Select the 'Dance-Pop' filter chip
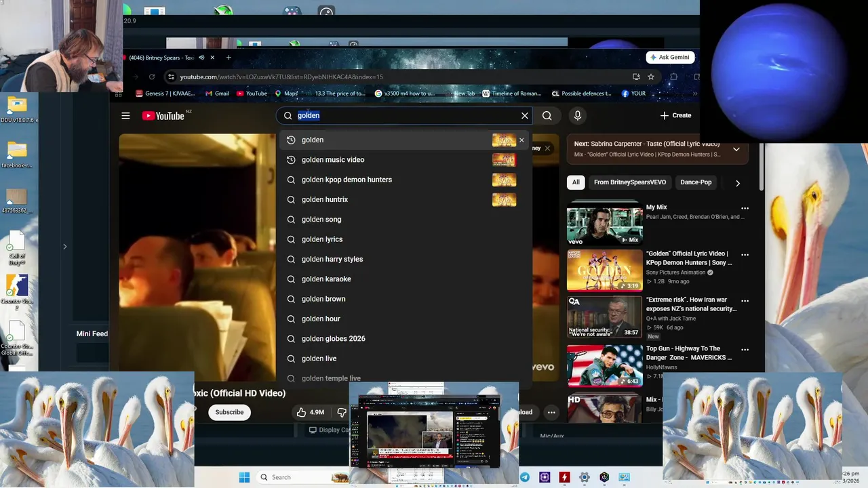 696,182
